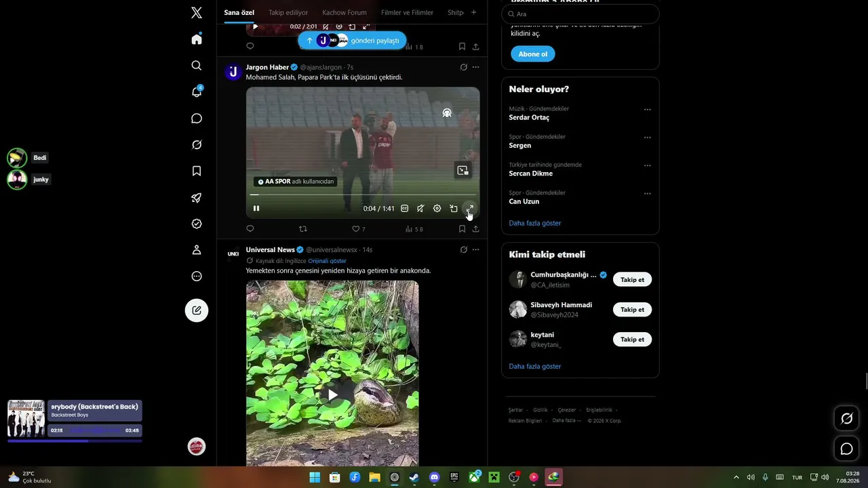The width and height of the screenshot is (868, 488).
Task: Repost the Jargon Haber post
Action: [x=303, y=229]
